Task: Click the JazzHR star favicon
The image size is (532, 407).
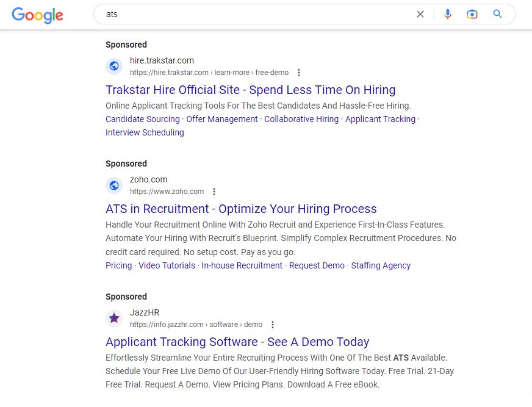Action: (x=114, y=319)
